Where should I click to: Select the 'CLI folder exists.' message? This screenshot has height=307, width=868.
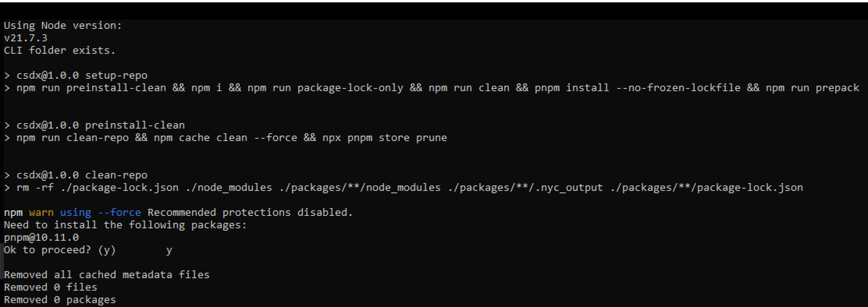click(60, 50)
